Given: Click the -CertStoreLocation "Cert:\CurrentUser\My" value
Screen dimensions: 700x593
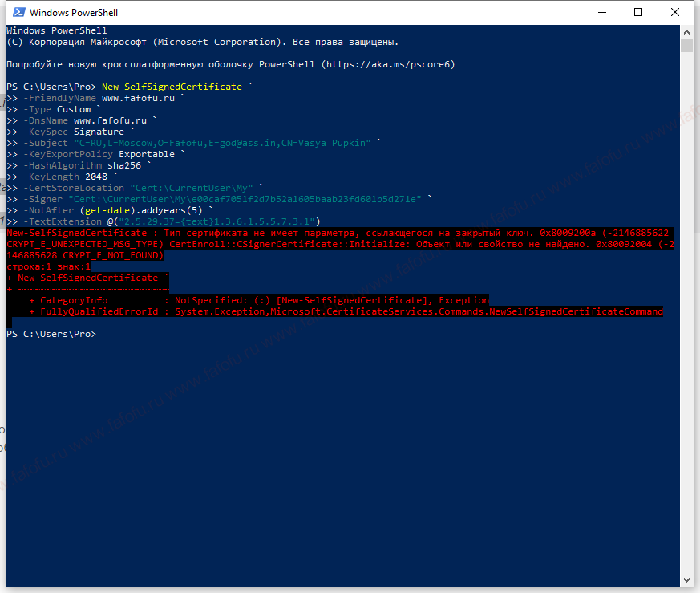Looking at the screenshot, I should click(x=192, y=188).
